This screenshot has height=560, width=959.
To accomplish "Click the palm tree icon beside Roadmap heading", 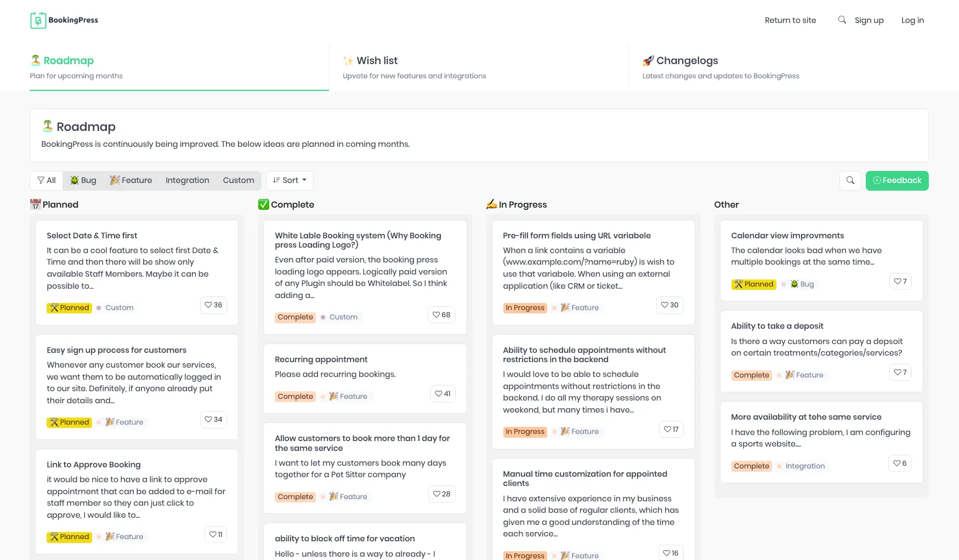I will point(48,125).
